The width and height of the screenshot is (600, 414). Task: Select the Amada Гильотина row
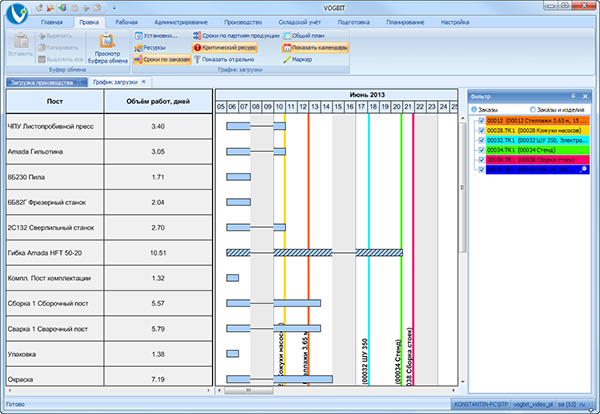pyautogui.click(x=109, y=152)
